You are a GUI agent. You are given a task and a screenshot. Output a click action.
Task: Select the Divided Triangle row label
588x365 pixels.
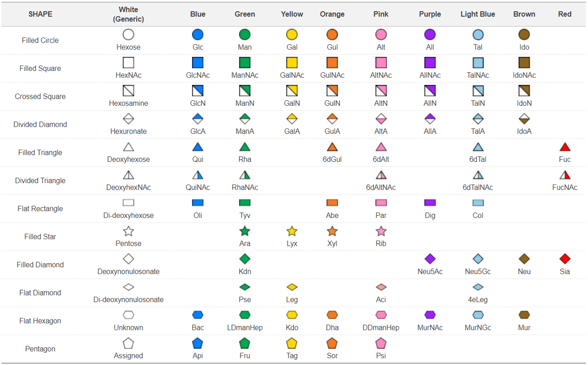40,181
